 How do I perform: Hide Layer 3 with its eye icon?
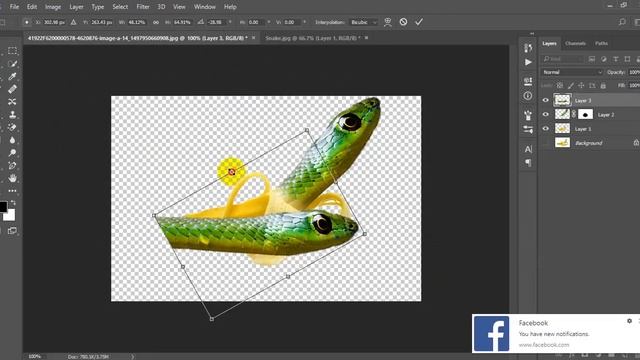pos(546,100)
